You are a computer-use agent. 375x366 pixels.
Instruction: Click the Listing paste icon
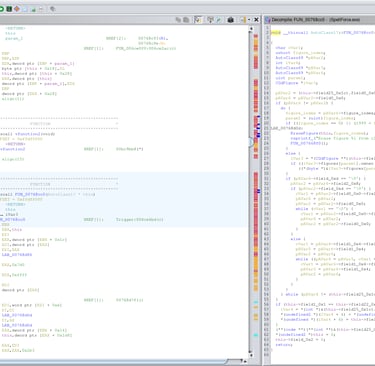click(x=186, y=20)
